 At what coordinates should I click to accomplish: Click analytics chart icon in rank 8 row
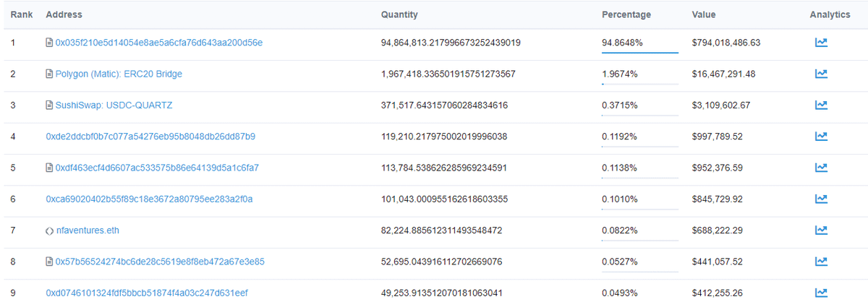pyautogui.click(x=820, y=261)
